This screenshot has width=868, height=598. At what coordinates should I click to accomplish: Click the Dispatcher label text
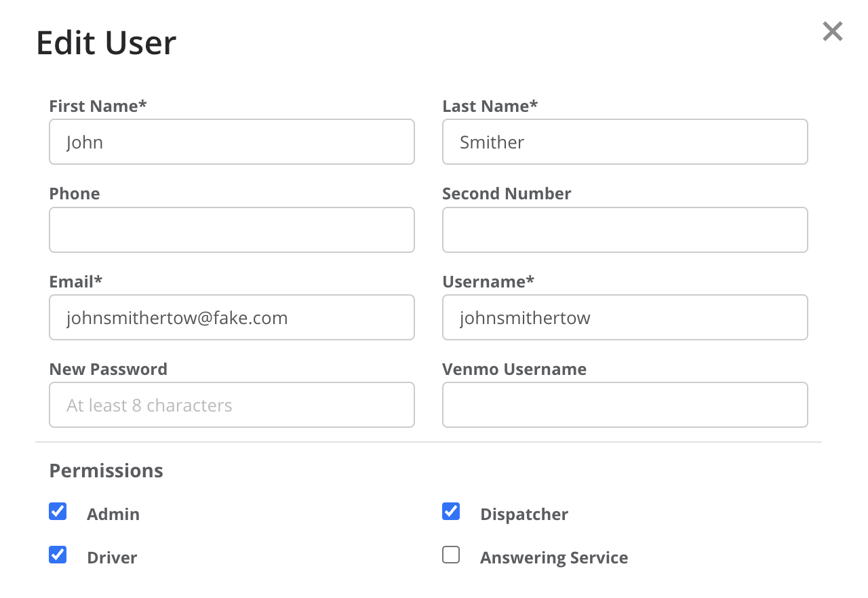[x=524, y=514]
